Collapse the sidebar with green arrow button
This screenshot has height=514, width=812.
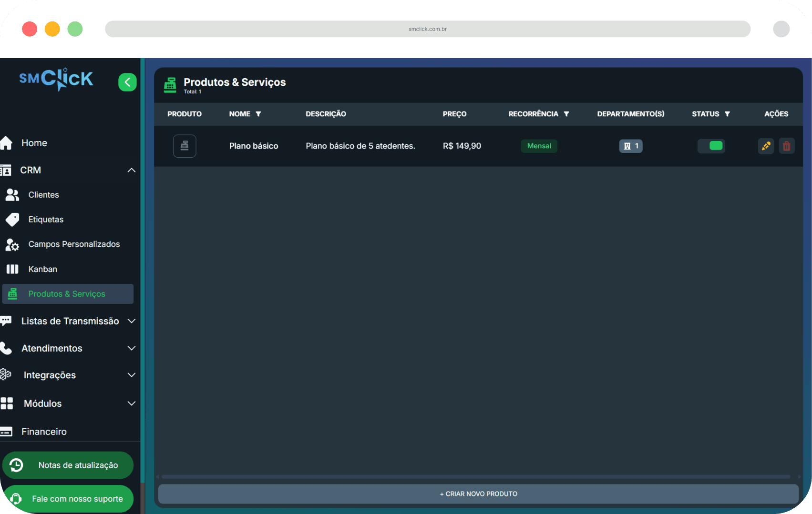point(127,82)
